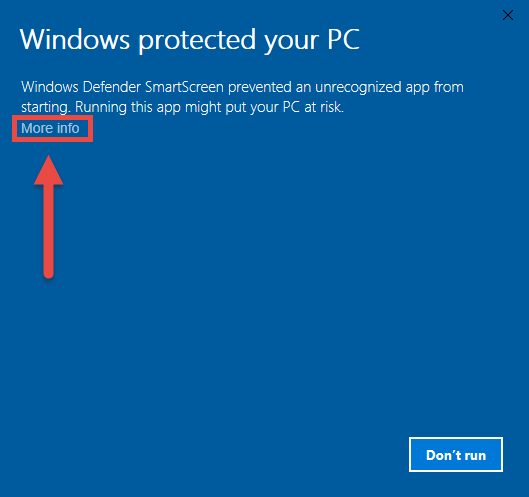This screenshot has width=529, height=497.
Task: Click the word 'Windows' in the large heading
Action: (x=75, y=39)
